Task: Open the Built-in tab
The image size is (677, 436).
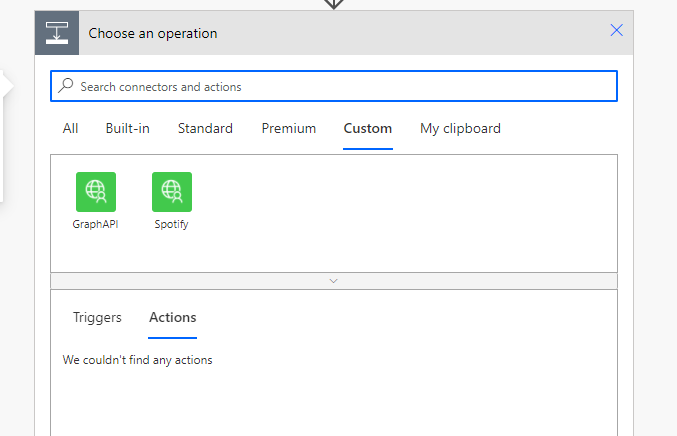Action: pyautogui.click(x=127, y=129)
